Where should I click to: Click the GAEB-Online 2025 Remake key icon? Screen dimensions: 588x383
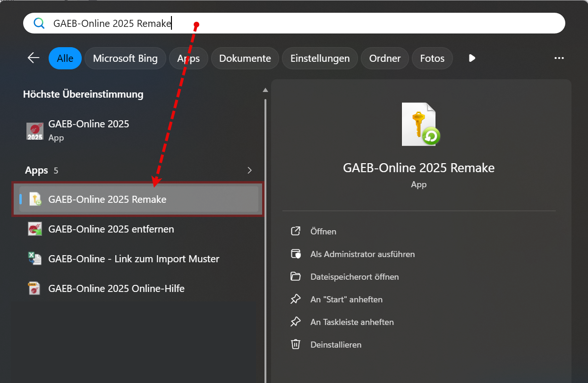pyautogui.click(x=35, y=200)
